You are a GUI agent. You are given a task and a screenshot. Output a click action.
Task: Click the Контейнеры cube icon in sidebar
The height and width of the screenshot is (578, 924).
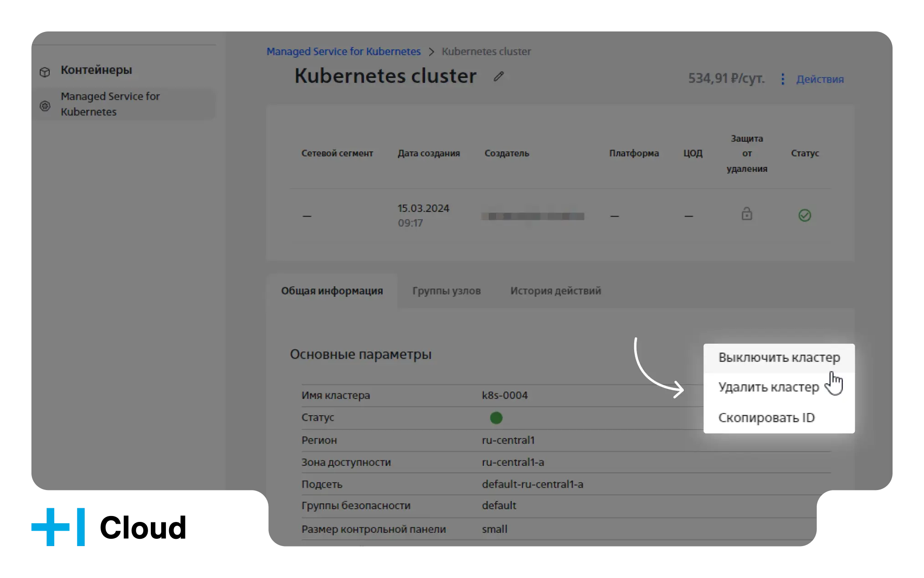point(45,72)
